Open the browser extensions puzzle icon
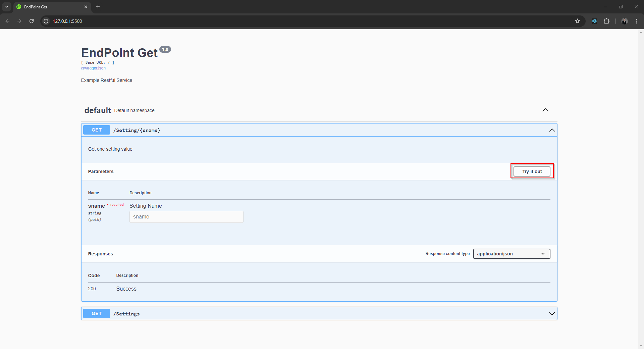The width and height of the screenshot is (644, 349). click(606, 21)
